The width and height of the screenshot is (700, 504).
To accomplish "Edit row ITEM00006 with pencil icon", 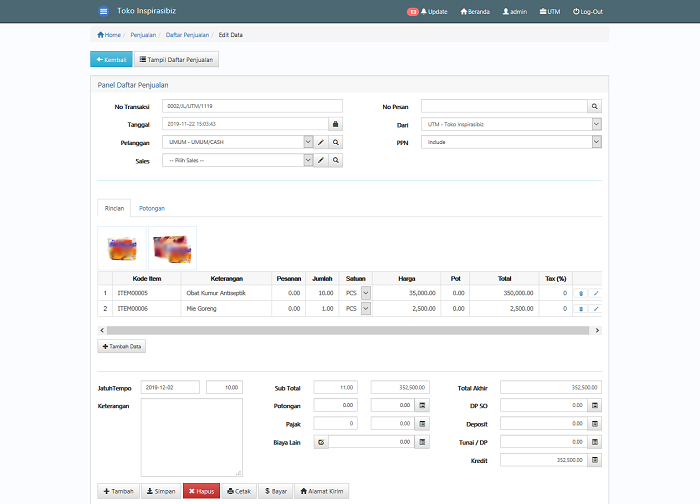I will (x=596, y=309).
